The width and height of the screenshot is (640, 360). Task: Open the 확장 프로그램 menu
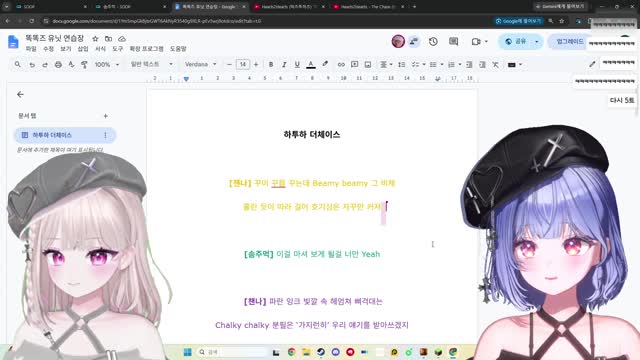pyautogui.click(x=147, y=49)
